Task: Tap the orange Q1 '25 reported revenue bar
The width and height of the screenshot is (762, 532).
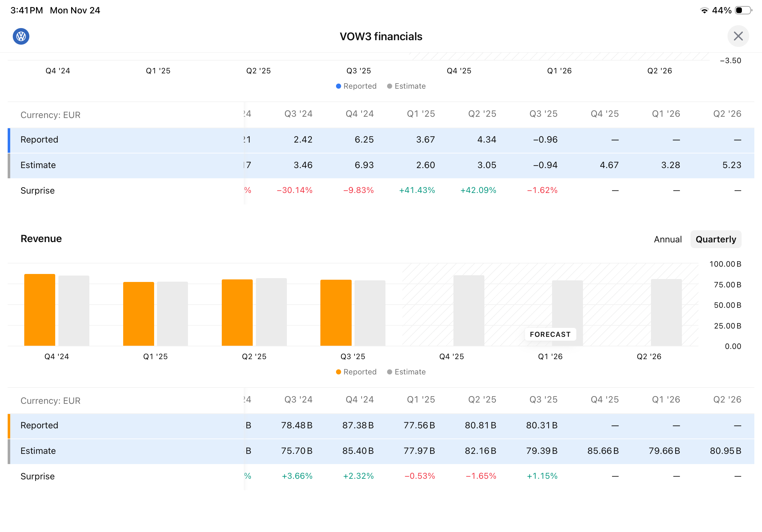Action: (138, 314)
